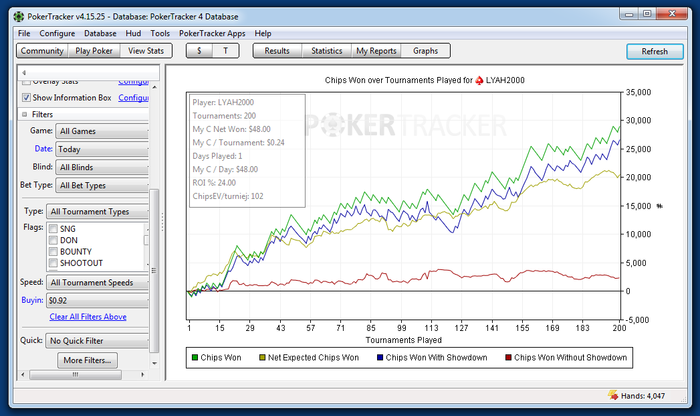Switch to the Play Poker tab

point(94,51)
